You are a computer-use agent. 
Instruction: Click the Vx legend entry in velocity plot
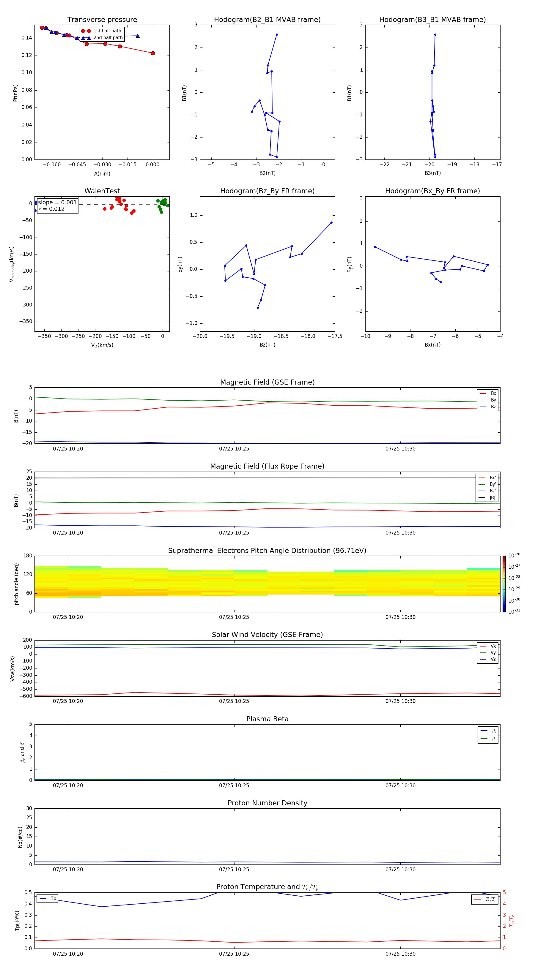click(x=488, y=646)
